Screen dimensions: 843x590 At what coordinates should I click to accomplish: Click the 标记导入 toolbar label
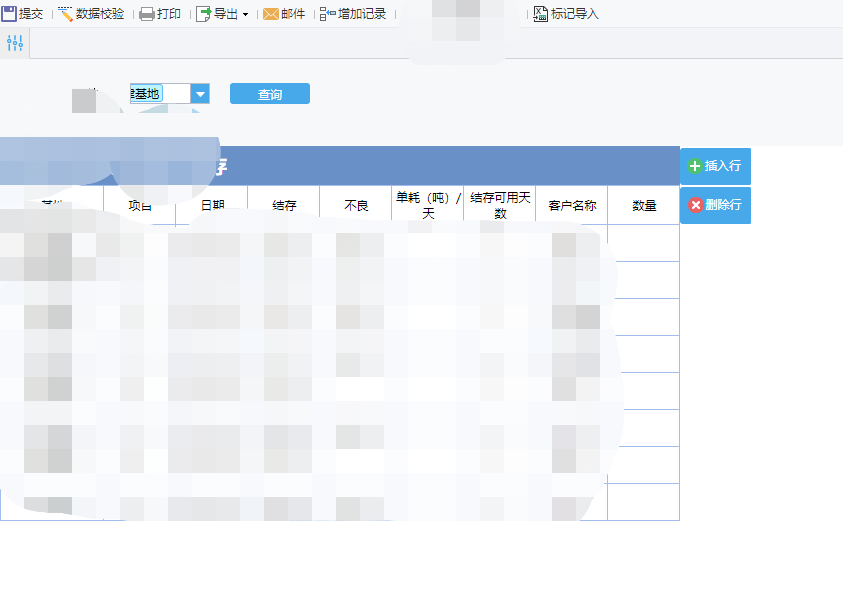click(575, 14)
